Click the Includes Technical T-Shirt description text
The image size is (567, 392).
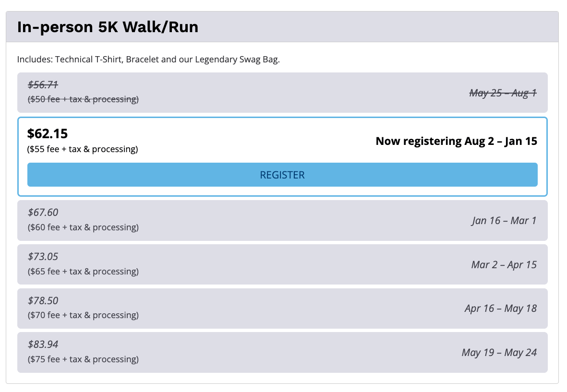click(x=148, y=59)
